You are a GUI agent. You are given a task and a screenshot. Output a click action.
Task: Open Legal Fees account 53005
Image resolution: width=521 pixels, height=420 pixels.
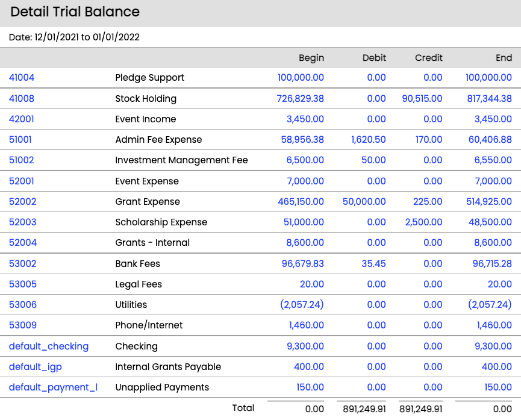(21, 284)
